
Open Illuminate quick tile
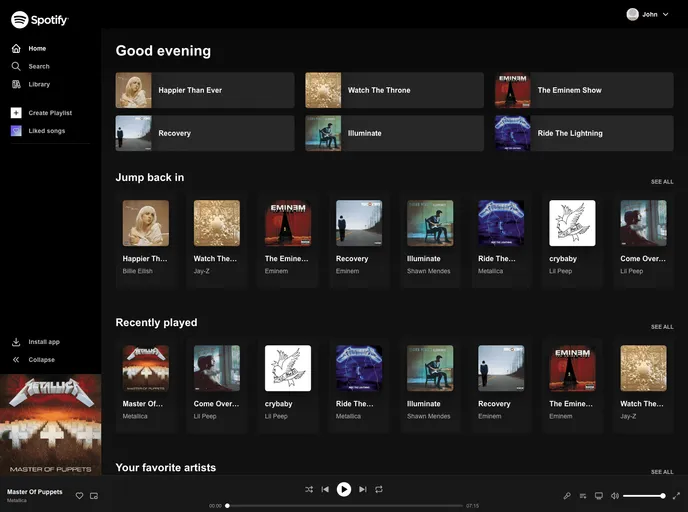click(394, 133)
